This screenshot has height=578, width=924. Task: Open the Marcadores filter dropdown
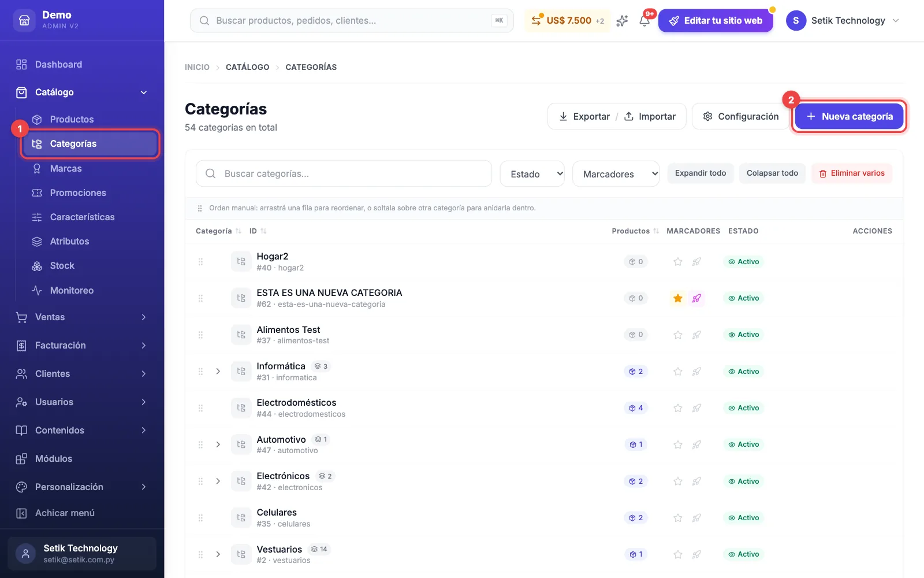point(616,174)
